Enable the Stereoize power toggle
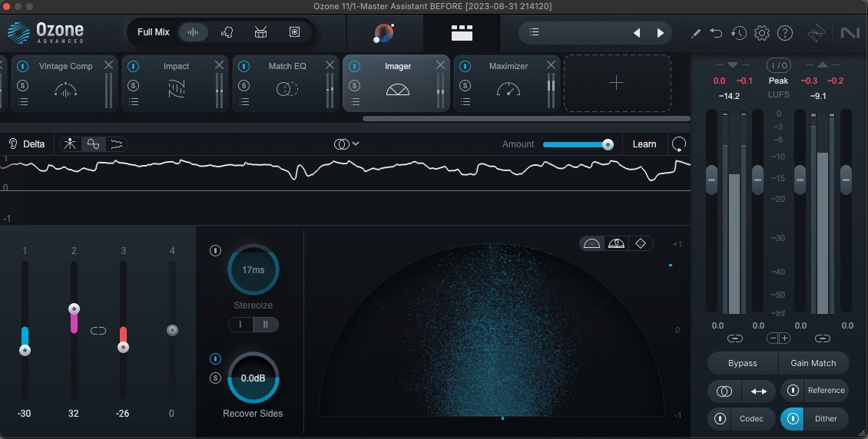 click(215, 250)
